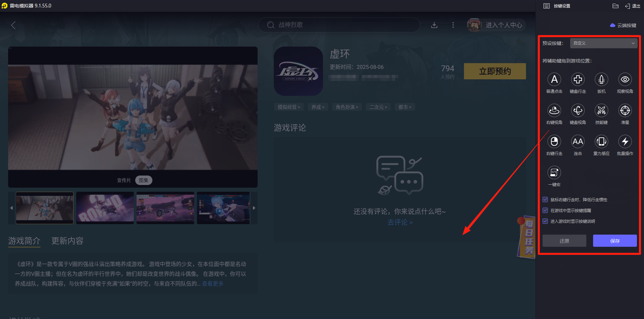Select the first screenshot thumbnail of dancing girls
Screen dimensions: 644x319
pyautogui.click(x=45, y=208)
